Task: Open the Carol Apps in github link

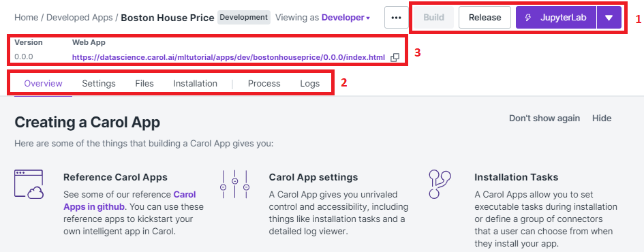Action: [x=129, y=201]
